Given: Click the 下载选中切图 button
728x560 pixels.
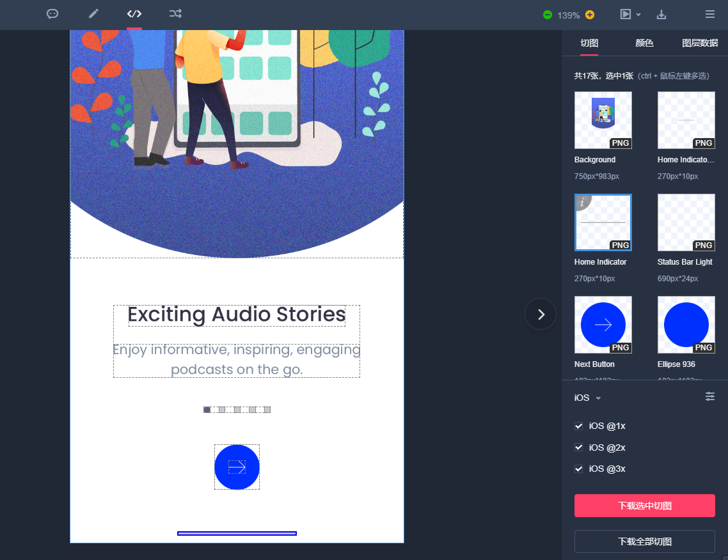Looking at the screenshot, I should (644, 506).
